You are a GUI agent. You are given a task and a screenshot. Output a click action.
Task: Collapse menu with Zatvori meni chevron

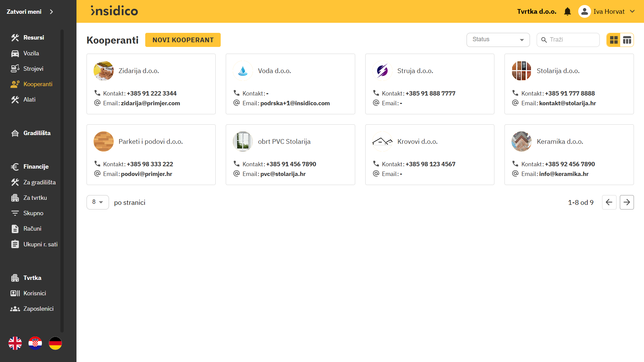coord(51,12)
